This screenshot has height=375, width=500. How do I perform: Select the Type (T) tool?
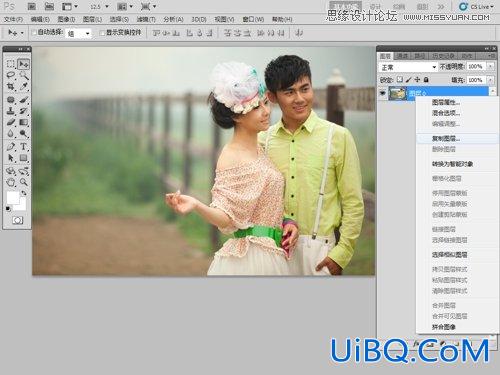click(x=23, y=147)
